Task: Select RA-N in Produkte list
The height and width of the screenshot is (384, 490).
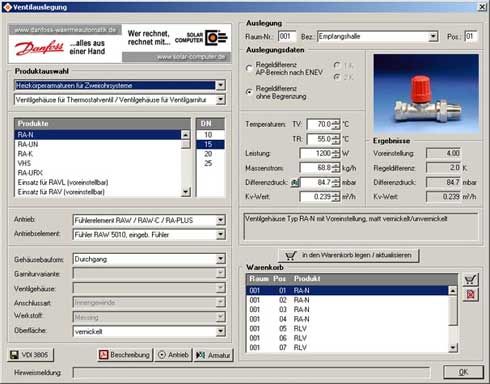Action: [x=98, y=135]
